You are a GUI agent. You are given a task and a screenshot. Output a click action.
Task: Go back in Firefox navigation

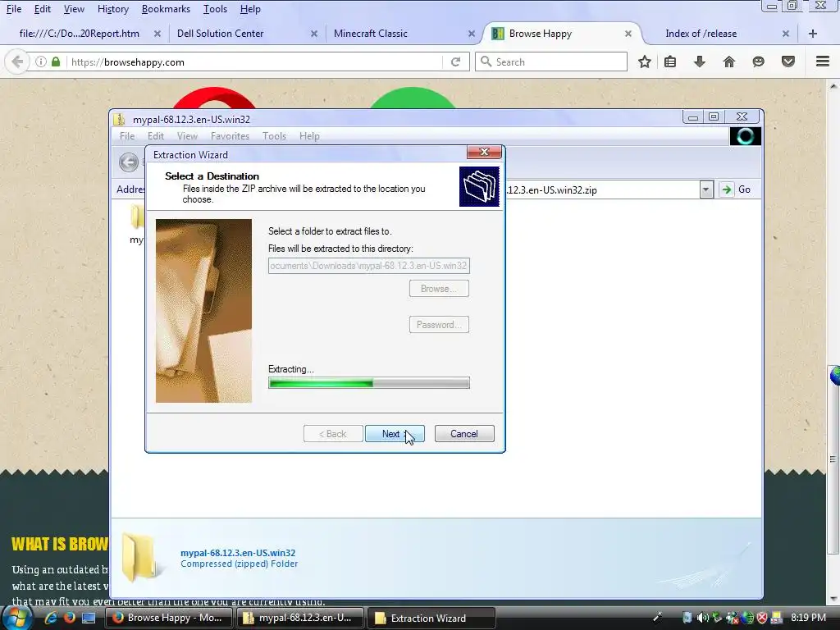pyautogui.click(x=17, y=62)
